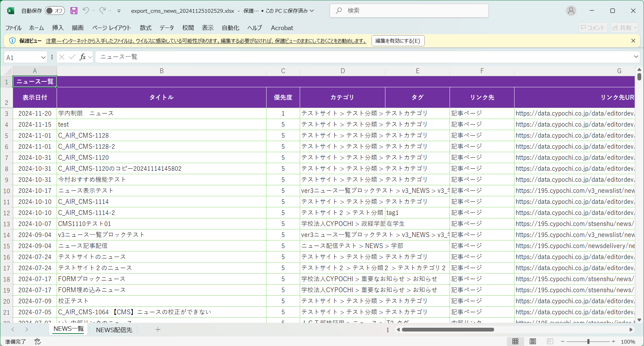Switch to Page Break Preview icon
Viewport: 644px width, 346px height.
coord(550,341)
